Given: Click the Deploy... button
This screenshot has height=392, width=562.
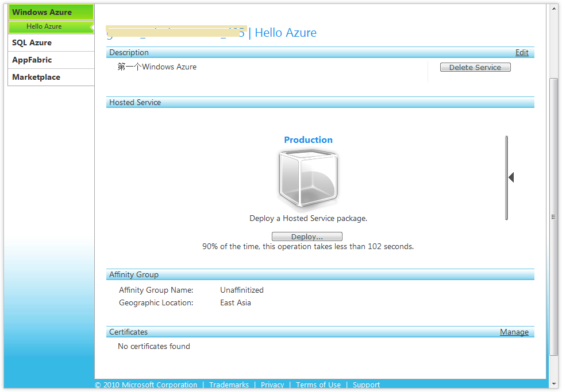Looking at the screenshot, I should [x=307, y=236].
